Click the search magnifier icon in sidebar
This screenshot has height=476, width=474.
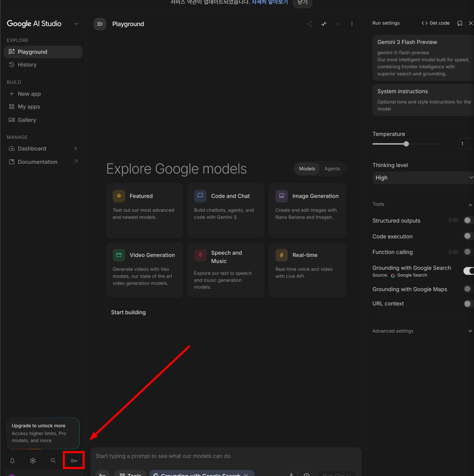53,460
